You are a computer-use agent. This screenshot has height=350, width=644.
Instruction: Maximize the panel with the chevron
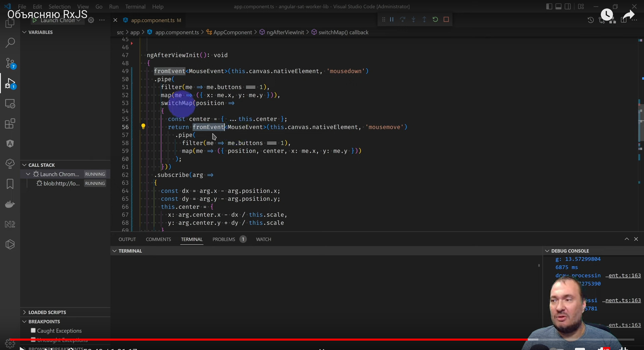[627, 239]
